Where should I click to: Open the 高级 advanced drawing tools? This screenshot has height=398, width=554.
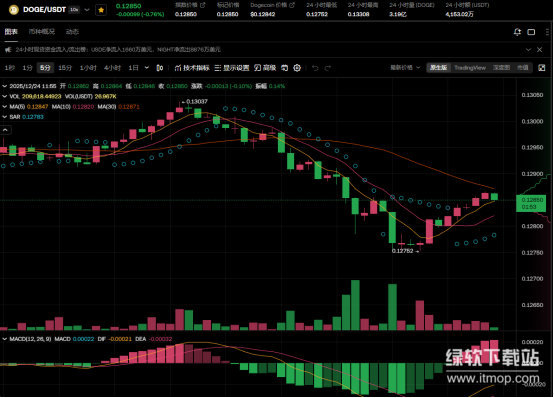click(265, 68)
